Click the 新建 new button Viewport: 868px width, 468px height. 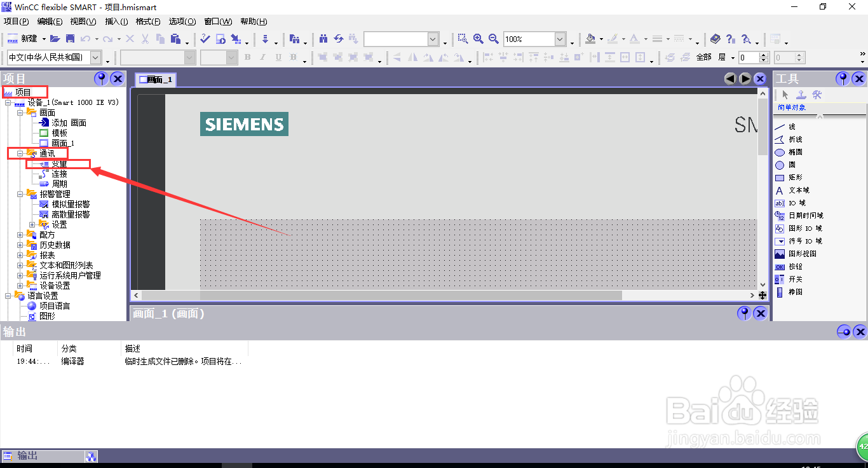click(x=22, y=39)
